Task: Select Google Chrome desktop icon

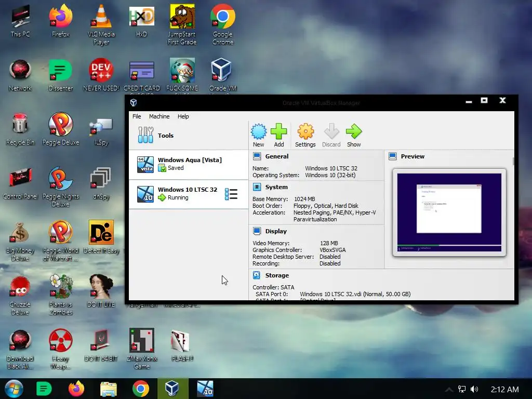Action: pyautogui.click(x=222, y=24)
